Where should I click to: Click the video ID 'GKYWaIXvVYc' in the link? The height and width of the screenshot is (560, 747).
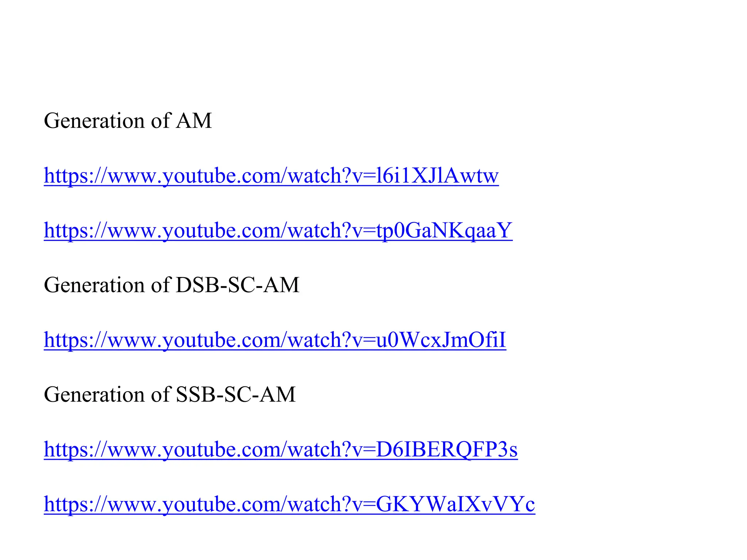(x=456, y=504)
